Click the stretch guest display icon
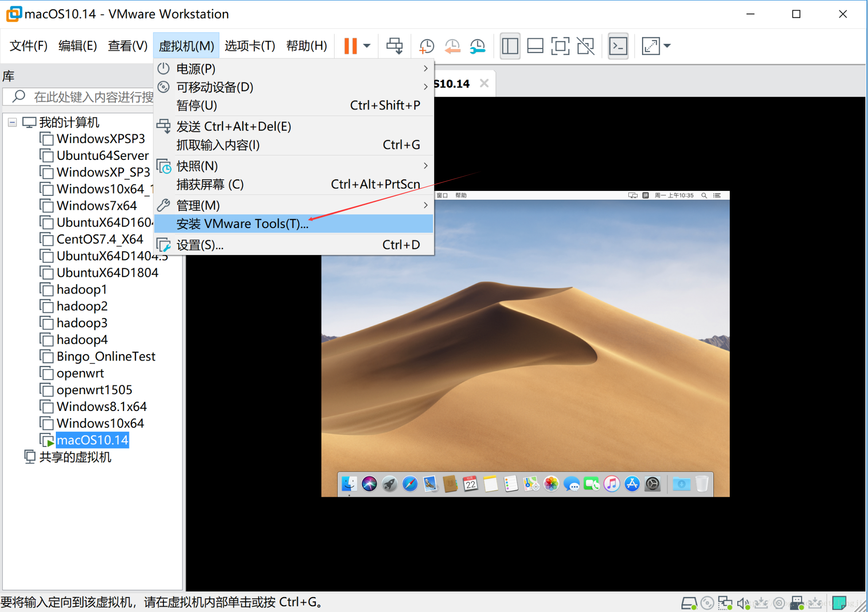 (x=651, y=46)
